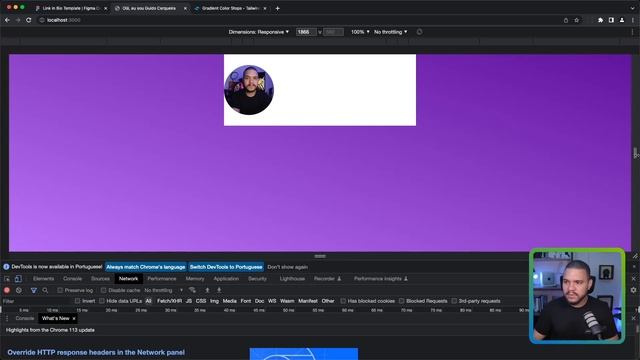The height and width of the screenshot is (360, 640).
Task: Open the 100% zoom dropdown
Action: click(360, 32)
